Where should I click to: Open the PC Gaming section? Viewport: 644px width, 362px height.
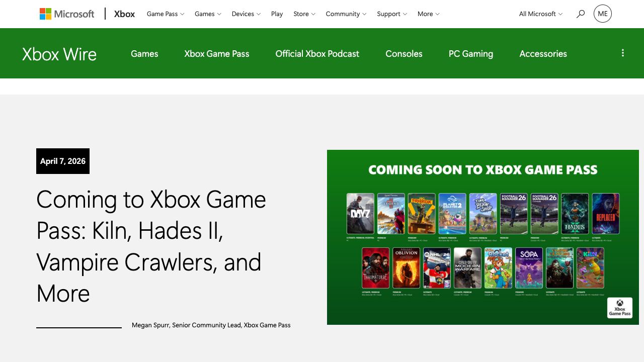click(471, 54)
